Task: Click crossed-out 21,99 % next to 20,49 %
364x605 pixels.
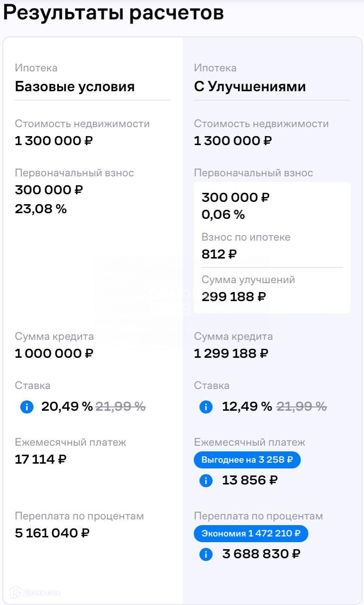Action: [120, 406]
